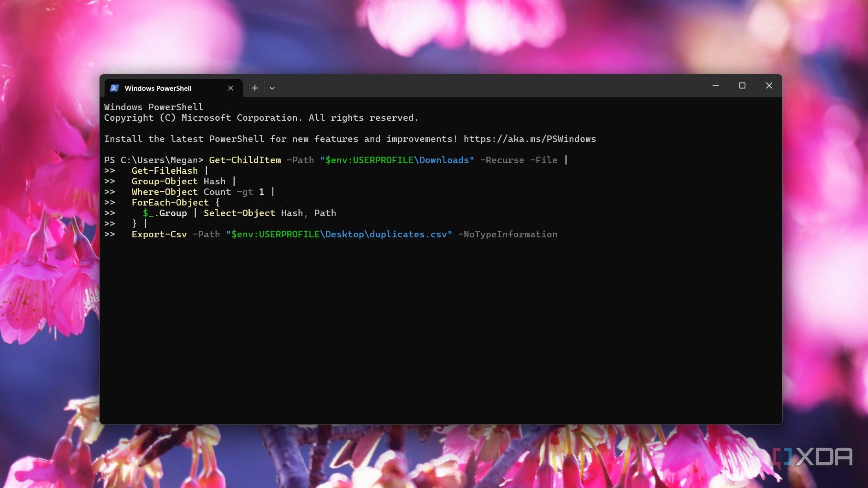This screenshot has height=488, width=868.
Task: Click the Where-Object command
Action: [165, 192]
